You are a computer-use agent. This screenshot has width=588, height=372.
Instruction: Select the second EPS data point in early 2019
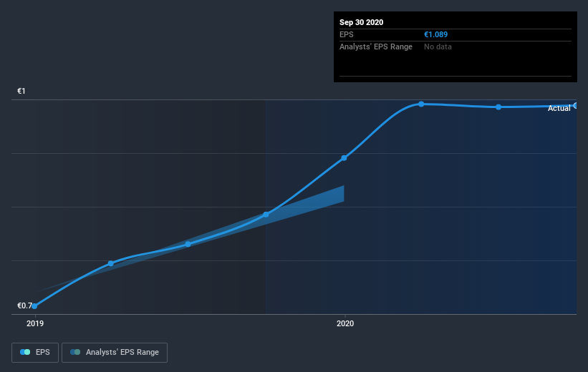pyautogui.click(x=110, y=263)
